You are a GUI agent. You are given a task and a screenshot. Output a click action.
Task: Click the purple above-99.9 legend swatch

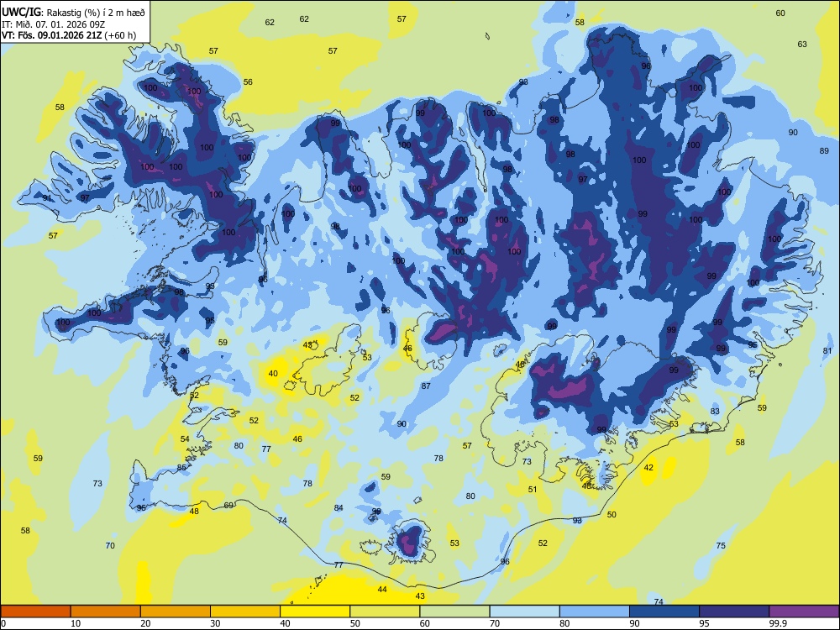(804, 612)
